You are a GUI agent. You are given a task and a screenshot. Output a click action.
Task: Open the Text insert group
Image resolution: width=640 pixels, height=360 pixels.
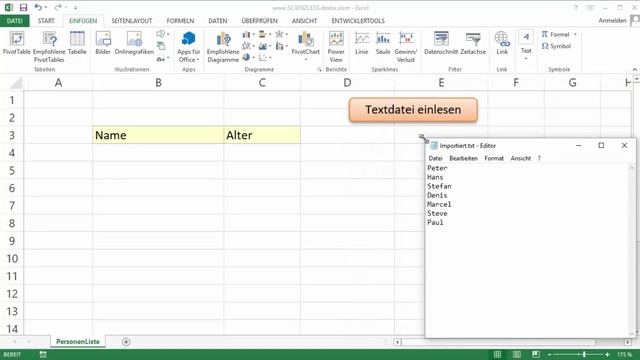526,45
